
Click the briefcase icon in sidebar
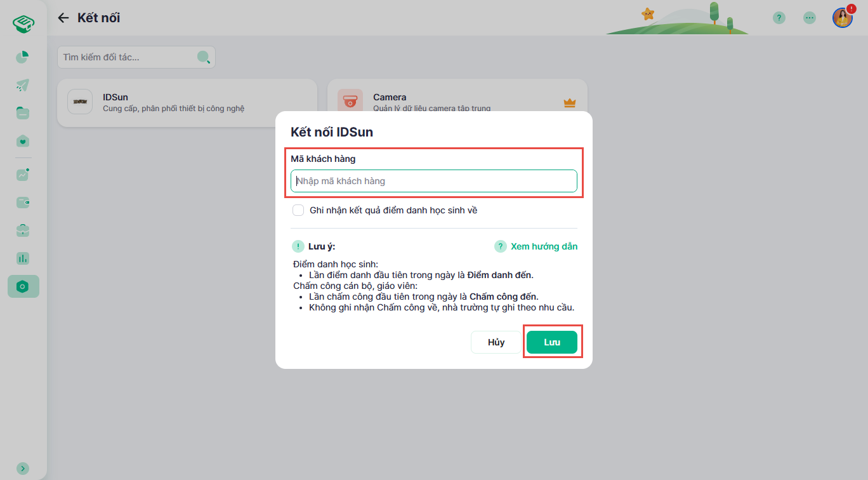point(23,230)
